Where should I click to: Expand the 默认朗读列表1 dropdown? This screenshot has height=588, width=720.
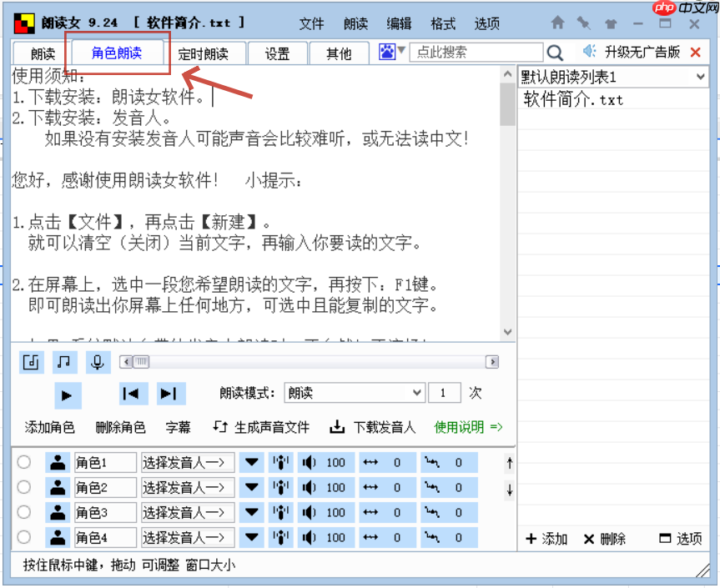[x=700, y=77]
